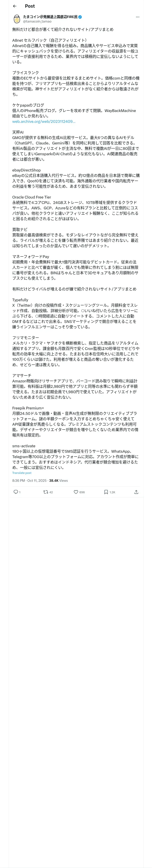Screen dimensions: 152x868
Task: Click Translate post below the text
Action: click(22, 473)
